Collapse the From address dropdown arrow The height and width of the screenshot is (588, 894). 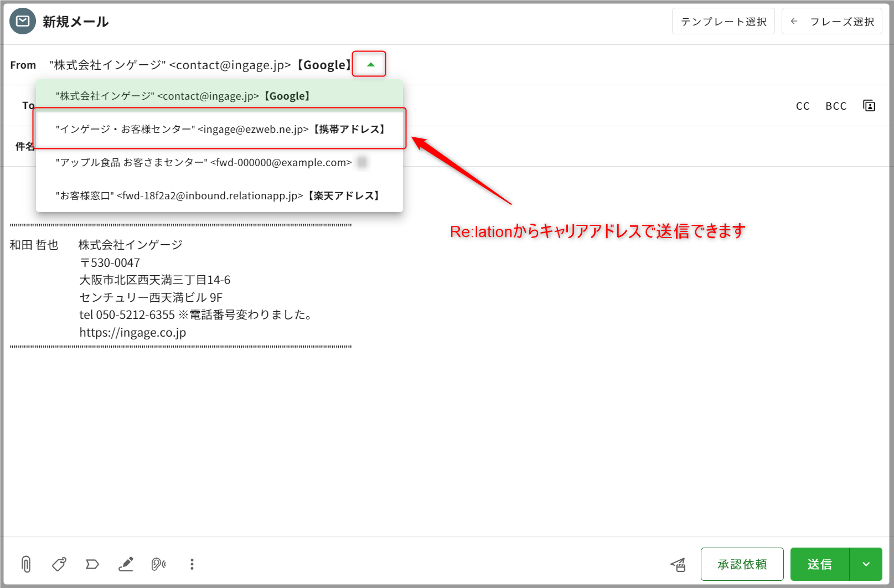coord(370,64)
